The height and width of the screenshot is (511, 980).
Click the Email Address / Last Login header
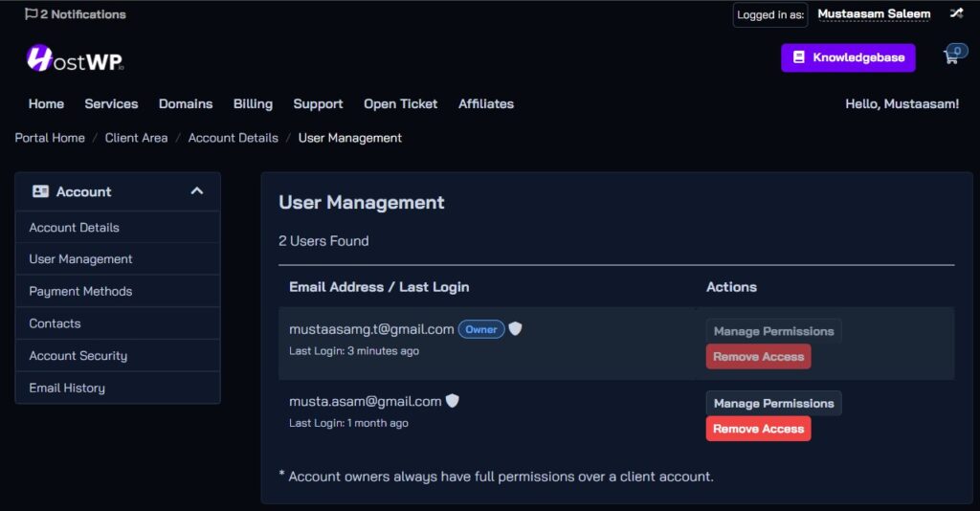point(379,287)
